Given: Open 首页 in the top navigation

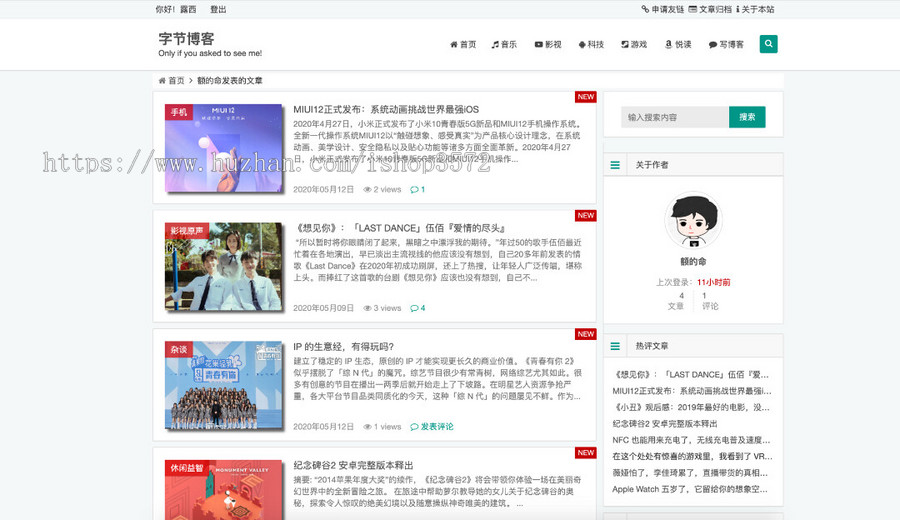Looking at the screenshot, I should pos(463,44).
